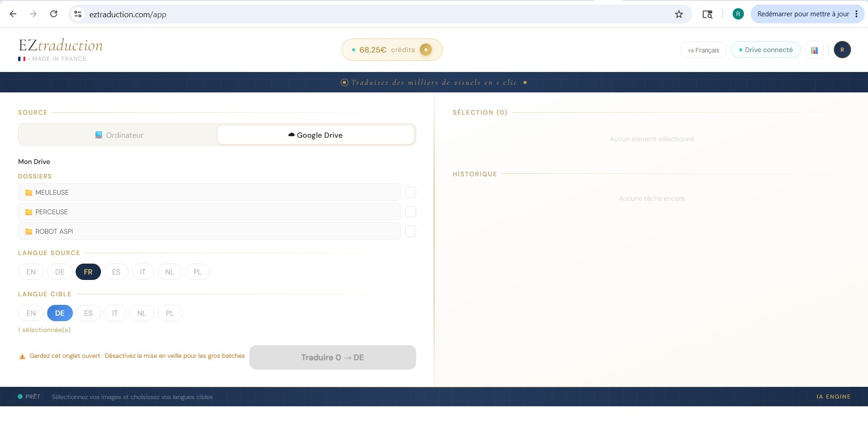This screenshot has width=868, height=438.
Task: Tick the ROBOT ASPI folder checkbox
Action: click(x=411, y=231)
